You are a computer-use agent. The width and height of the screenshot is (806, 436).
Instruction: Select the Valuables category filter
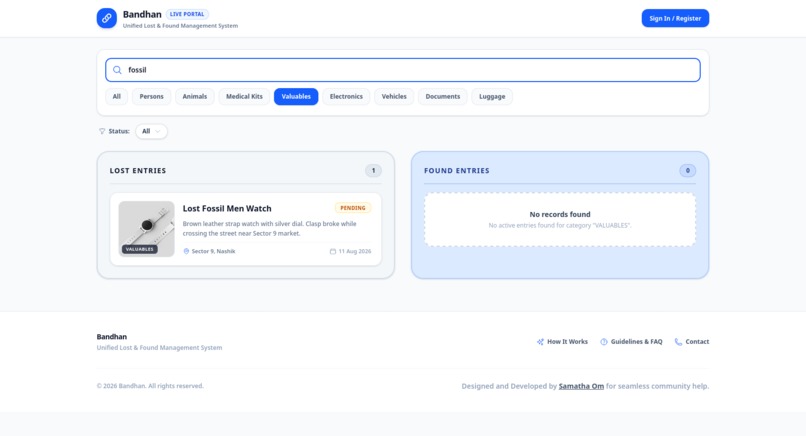point(296,97)
